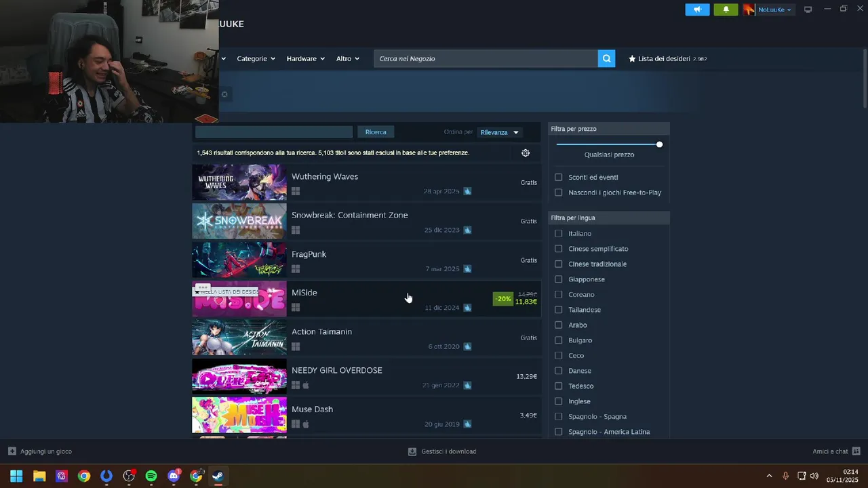Check the Tedesco language filter
868x488 pixels.
tap(559, 386)
